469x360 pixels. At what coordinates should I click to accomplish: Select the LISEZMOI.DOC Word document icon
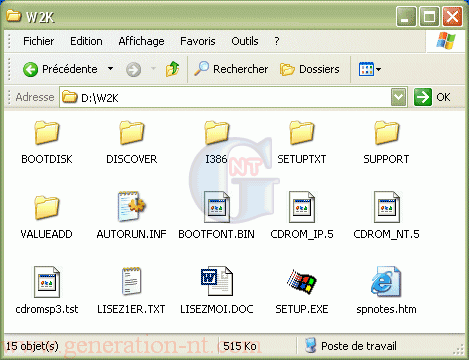(x=217, y=281)
